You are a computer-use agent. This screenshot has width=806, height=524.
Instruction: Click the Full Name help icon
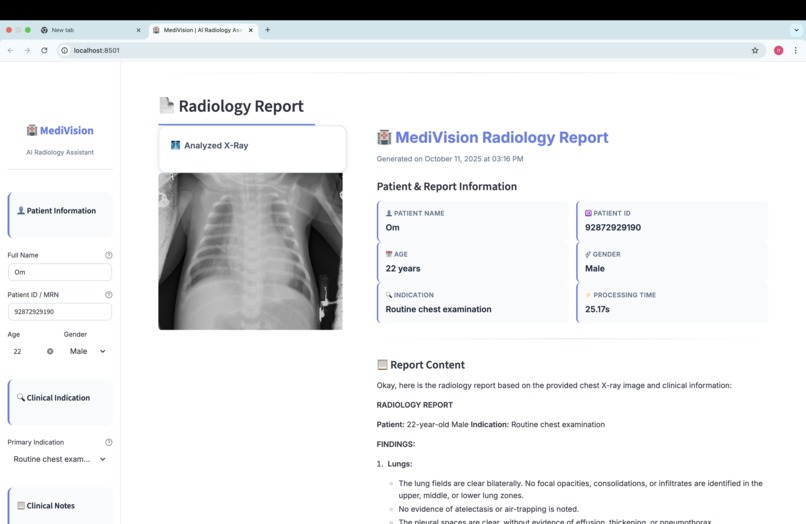(108, 255)
